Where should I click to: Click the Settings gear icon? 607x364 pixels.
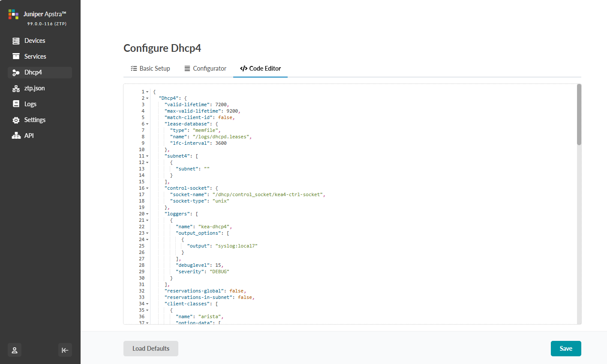(x=16, y=120)
